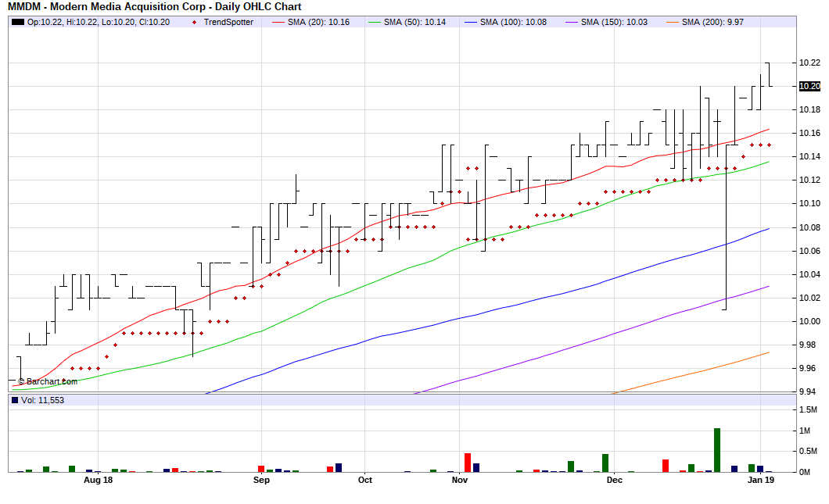The height and width of the screenshot is (504, 829).
Task: Click the Oct date axis label
Action: (x=364, y=481)
